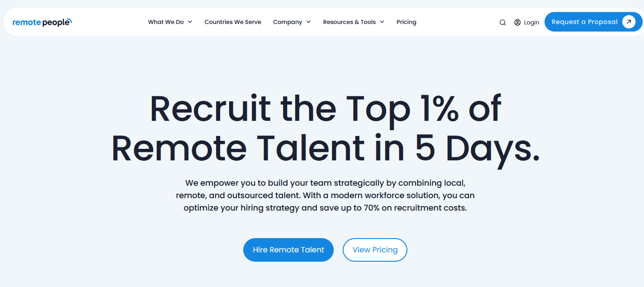Select Pricing in the navigation bar
Viewport: 644px width, 287px height.
pos(406,22)
